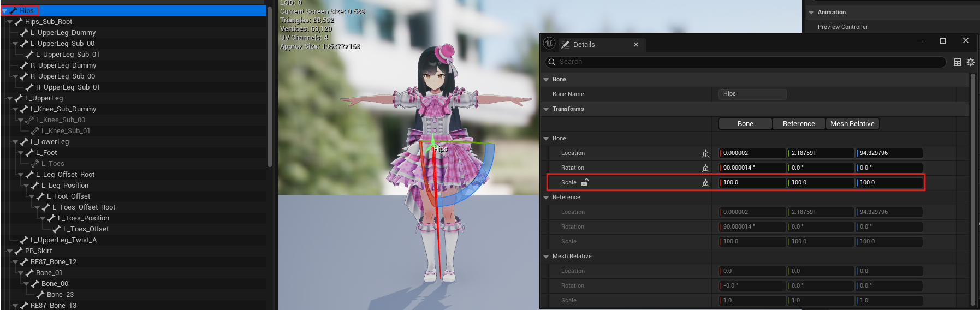Click the skeleton tree vertical scrollbar
This screenshot has width=980, height=310.
270,86
